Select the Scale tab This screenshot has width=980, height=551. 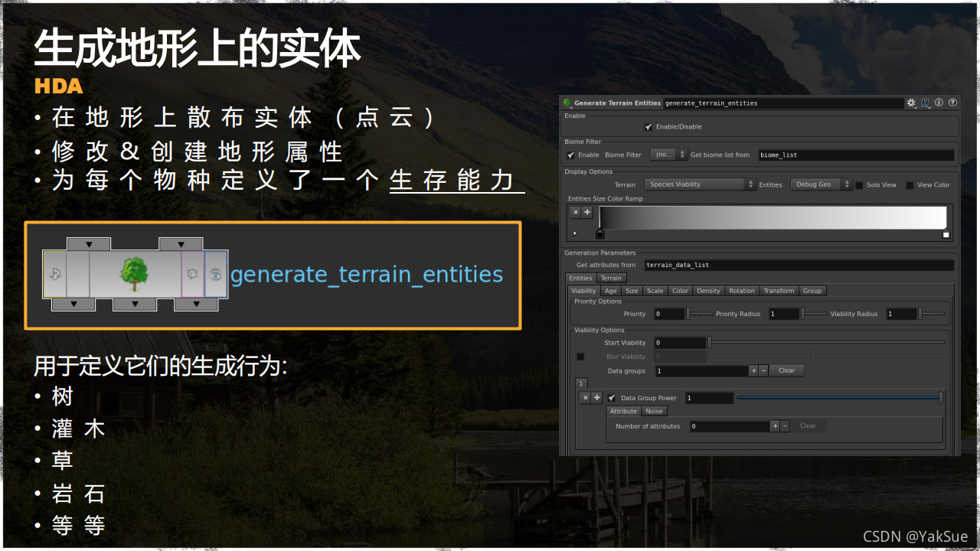(x=655, y=291)
